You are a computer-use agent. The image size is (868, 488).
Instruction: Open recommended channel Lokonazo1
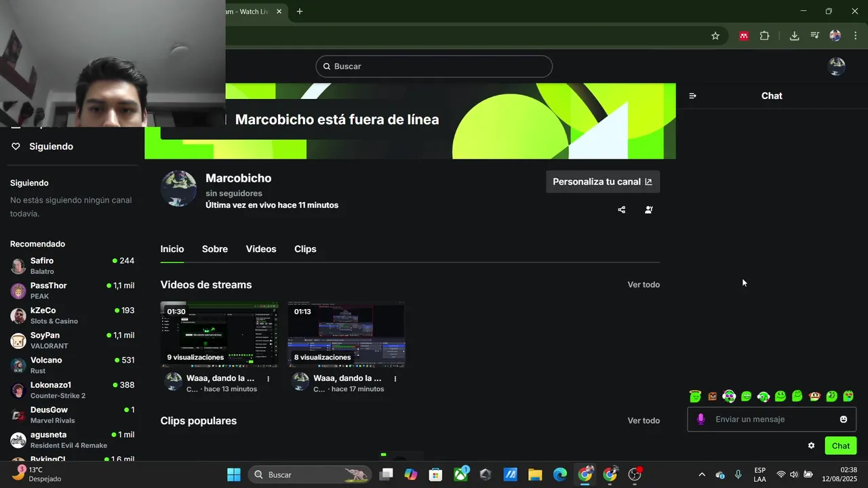click(72, 390)
